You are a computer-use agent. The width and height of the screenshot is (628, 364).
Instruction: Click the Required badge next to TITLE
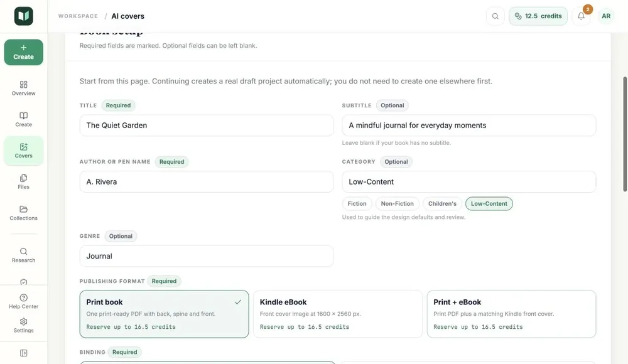tap(118, 105)
